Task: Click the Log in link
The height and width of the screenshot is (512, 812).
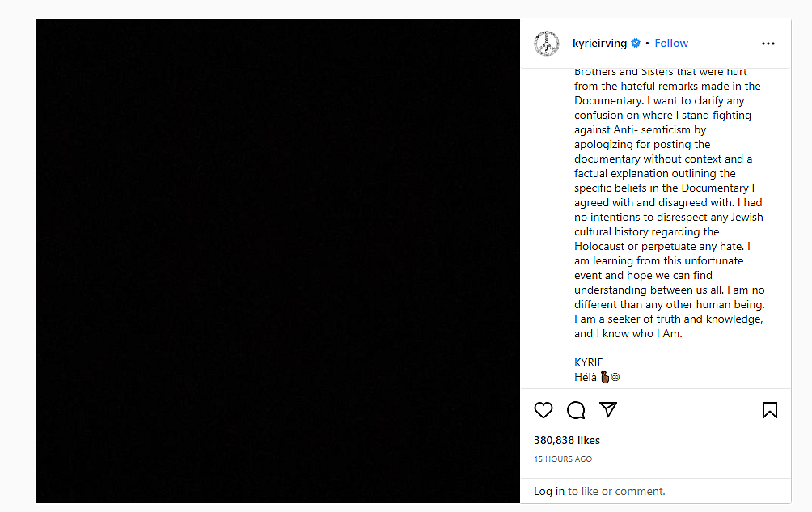Action: click(x=549, y=491)
